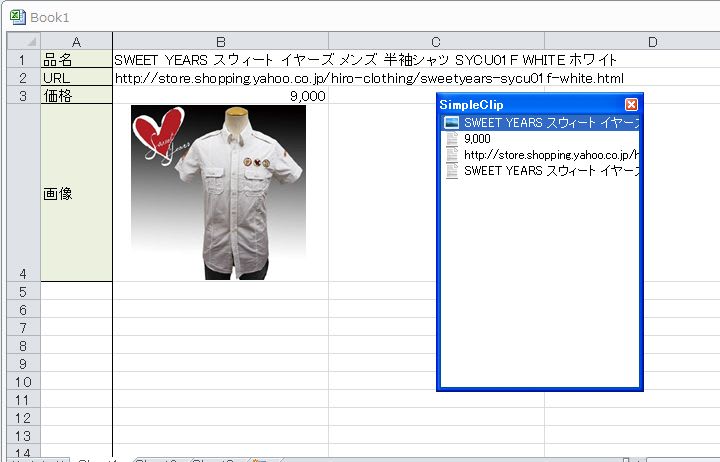The image size is (720, 462).
Task: Select column A header
Action: click(x=76, y=41)
